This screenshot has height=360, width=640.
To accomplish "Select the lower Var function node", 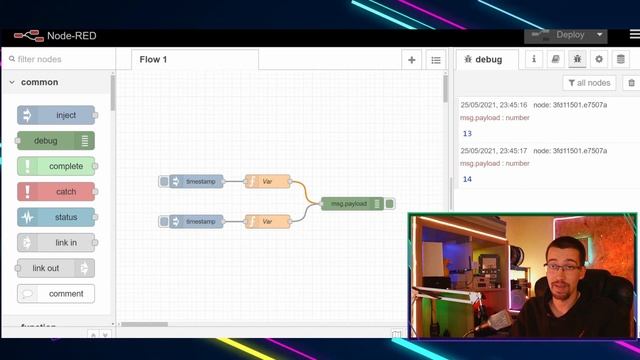I will coord(267,221).
